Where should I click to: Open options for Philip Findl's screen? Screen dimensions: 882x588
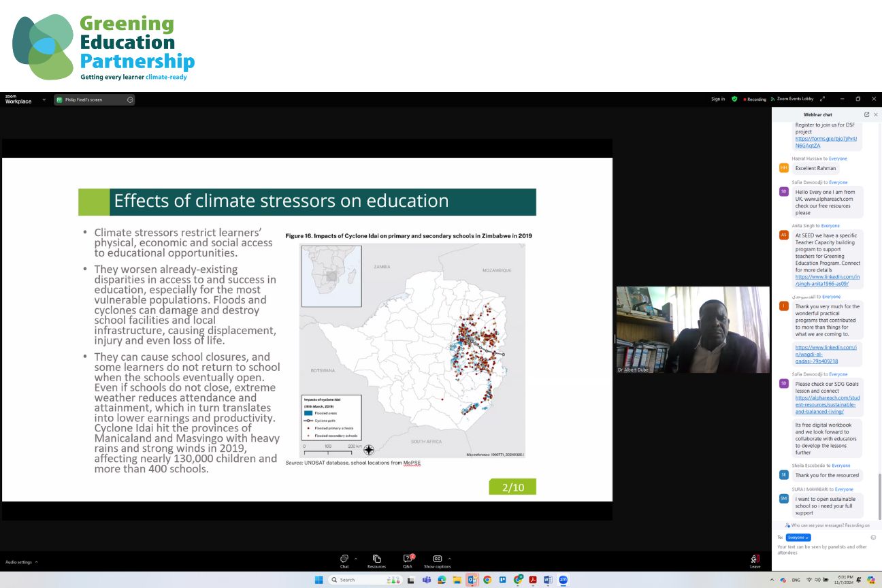[130, 100]
